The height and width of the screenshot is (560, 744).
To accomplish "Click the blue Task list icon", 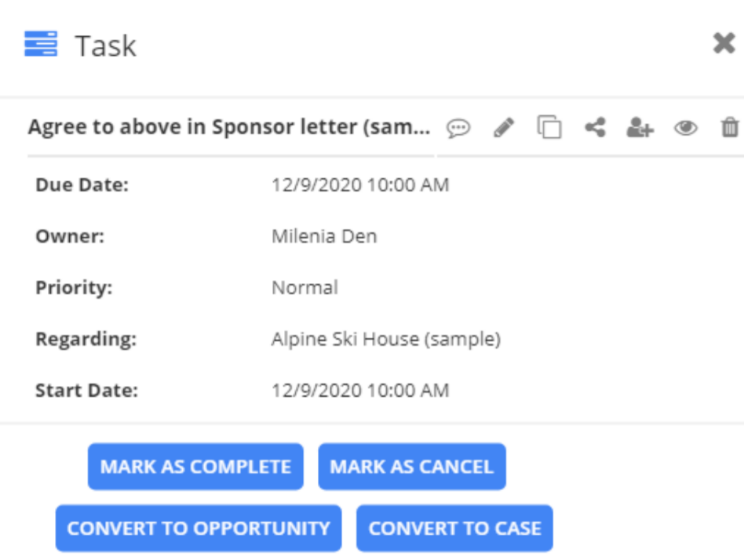I will (41, 44).
